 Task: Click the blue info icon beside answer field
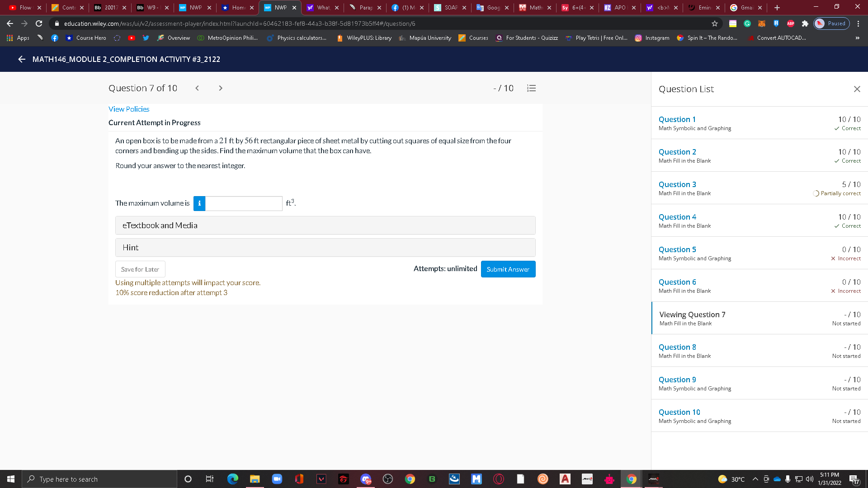tap(199, 203)
